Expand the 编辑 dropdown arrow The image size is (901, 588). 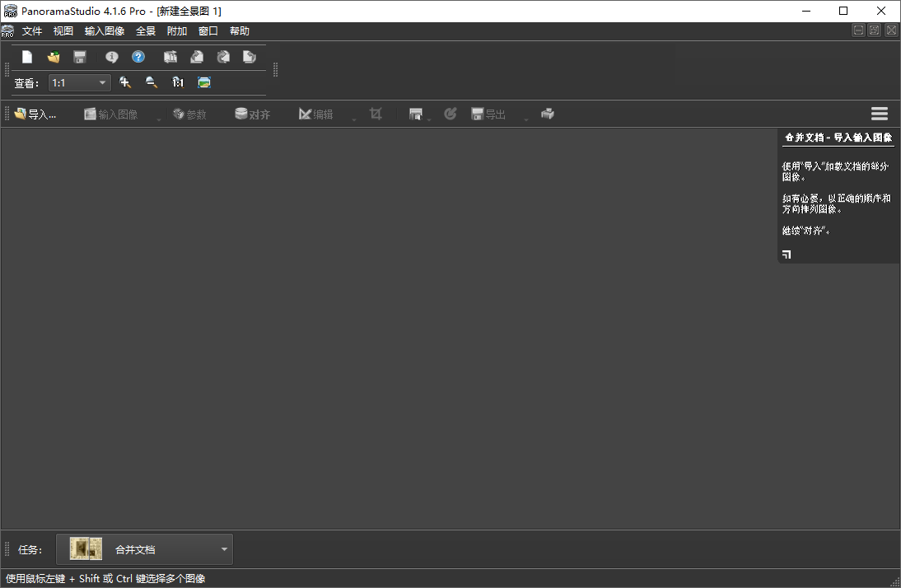click(x=354, y=119)
